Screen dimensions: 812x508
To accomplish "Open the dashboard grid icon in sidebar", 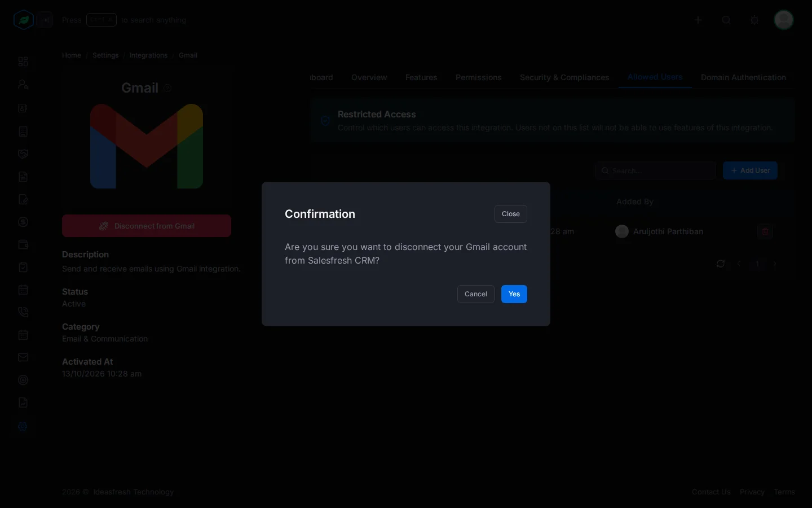I will click(x=23, y=62).
